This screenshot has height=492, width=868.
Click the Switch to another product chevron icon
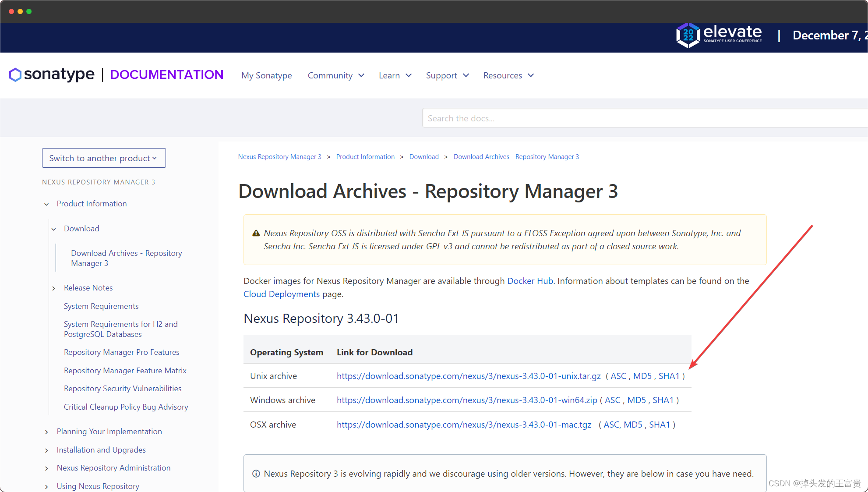click(x=155, y=157)
